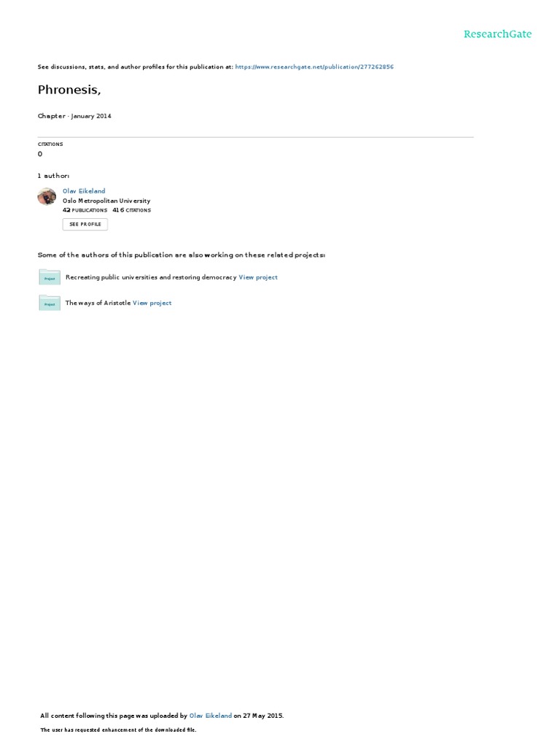This screenshot has width=560, height=747.
Task: Click the Oslo Metropolitan University affiliation text
Action: (106, 201)
